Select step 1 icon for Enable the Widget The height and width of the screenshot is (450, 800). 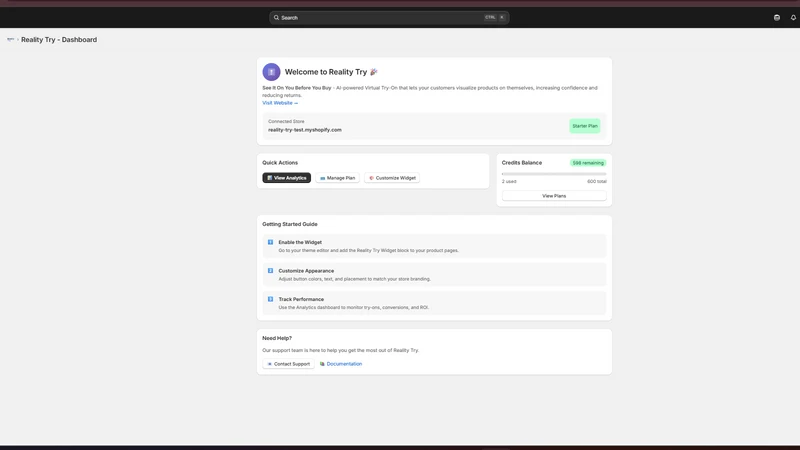coord(270,242)
